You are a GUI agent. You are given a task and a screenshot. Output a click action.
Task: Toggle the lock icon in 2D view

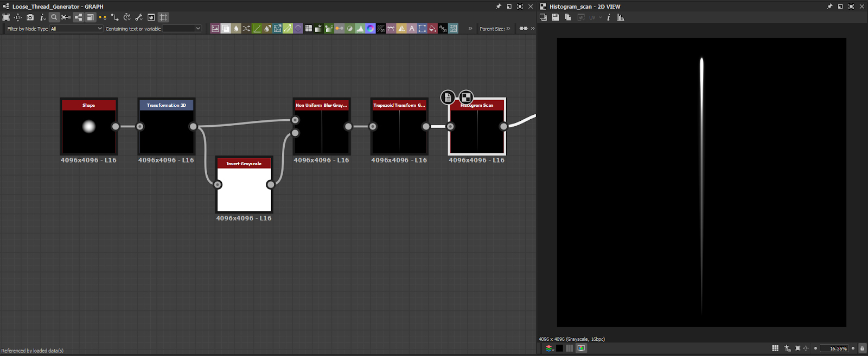tap(862, 348)
